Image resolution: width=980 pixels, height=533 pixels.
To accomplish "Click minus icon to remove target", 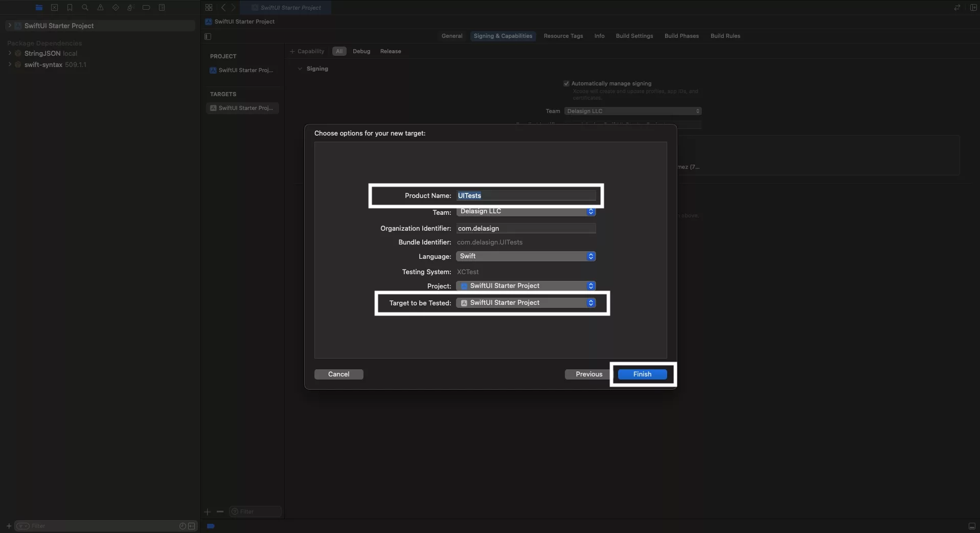I will point(220,512).
